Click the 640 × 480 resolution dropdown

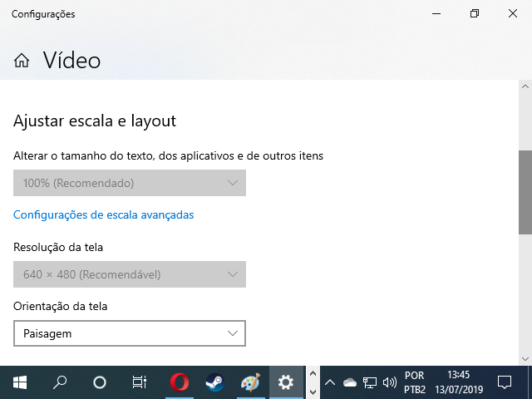[x=130, y=274]
